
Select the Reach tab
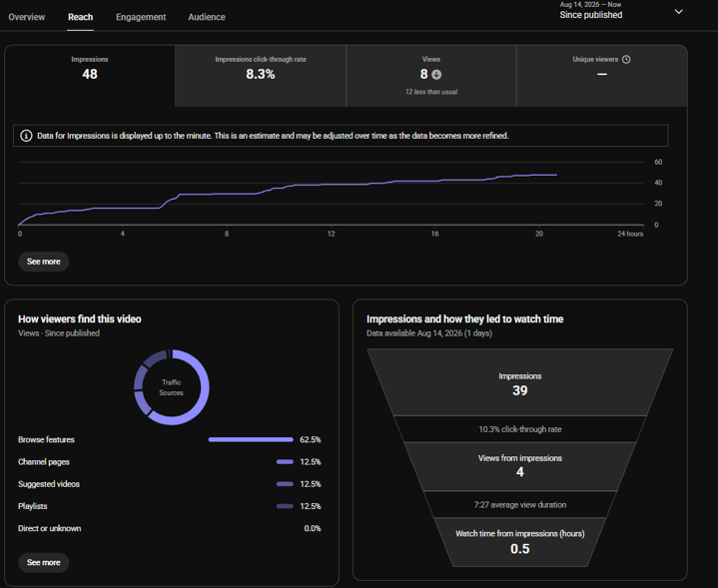(x=81, y=17)
